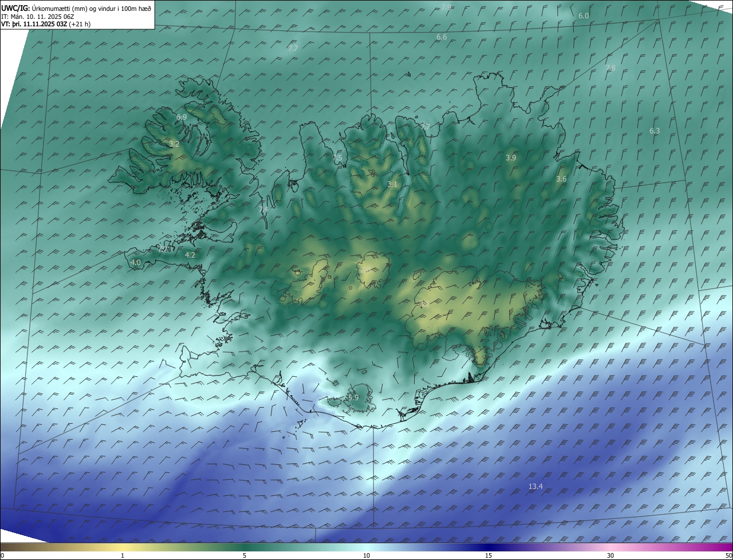Click the "VT: þri. 11.11.2025 03Z (+21 h)" line
This screenshot has height=560, width=733.
click(46, 24)
